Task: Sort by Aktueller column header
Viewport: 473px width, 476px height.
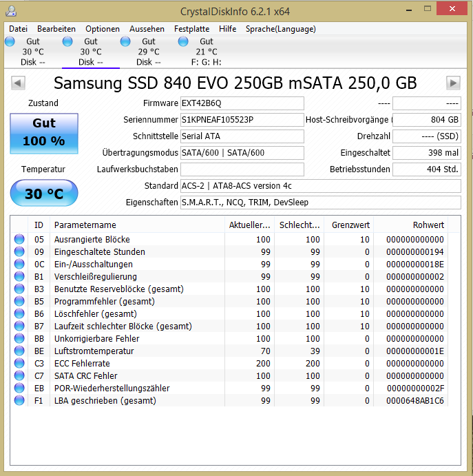Action: (249, 225)
